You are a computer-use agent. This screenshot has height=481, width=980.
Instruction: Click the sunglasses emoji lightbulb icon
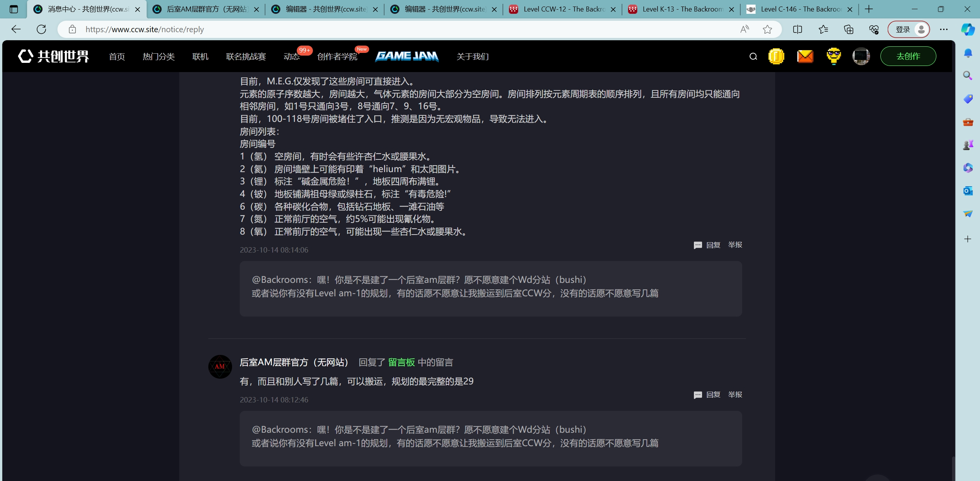pyautogui.click(x=834, y=56)
